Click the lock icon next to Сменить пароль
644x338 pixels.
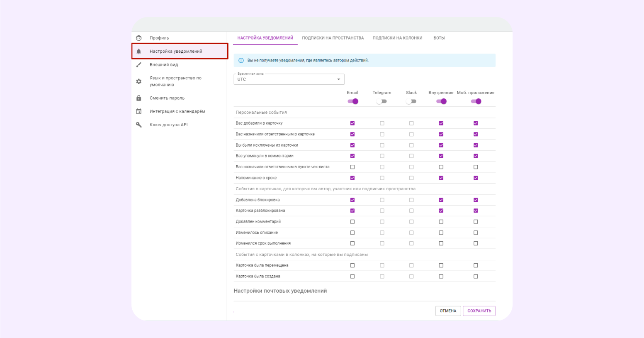click(x=139, y=98)
